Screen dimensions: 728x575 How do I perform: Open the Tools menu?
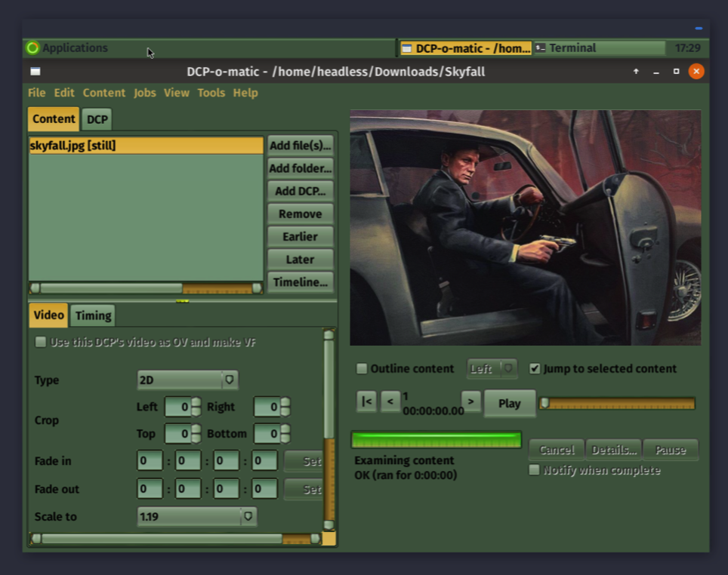[x=211, y=93]
